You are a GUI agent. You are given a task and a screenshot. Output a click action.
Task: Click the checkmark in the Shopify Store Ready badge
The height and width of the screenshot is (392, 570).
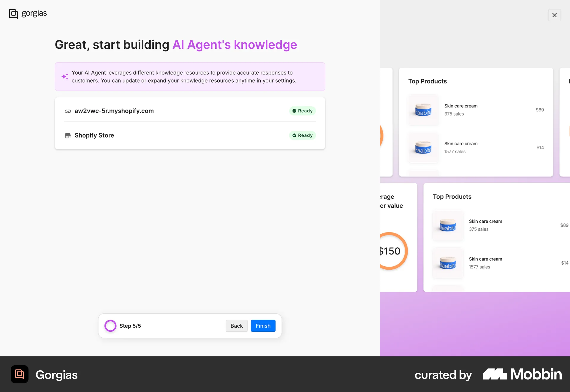[294, 135]
